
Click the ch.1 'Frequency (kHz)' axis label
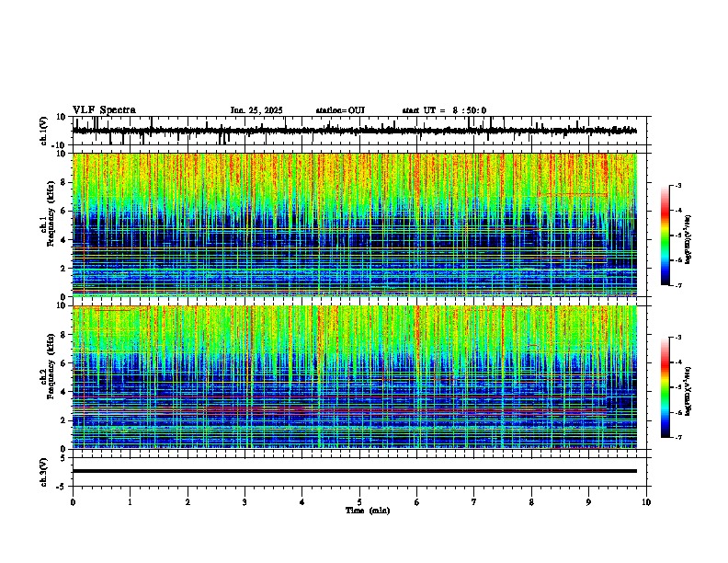(x=51, y=213)
